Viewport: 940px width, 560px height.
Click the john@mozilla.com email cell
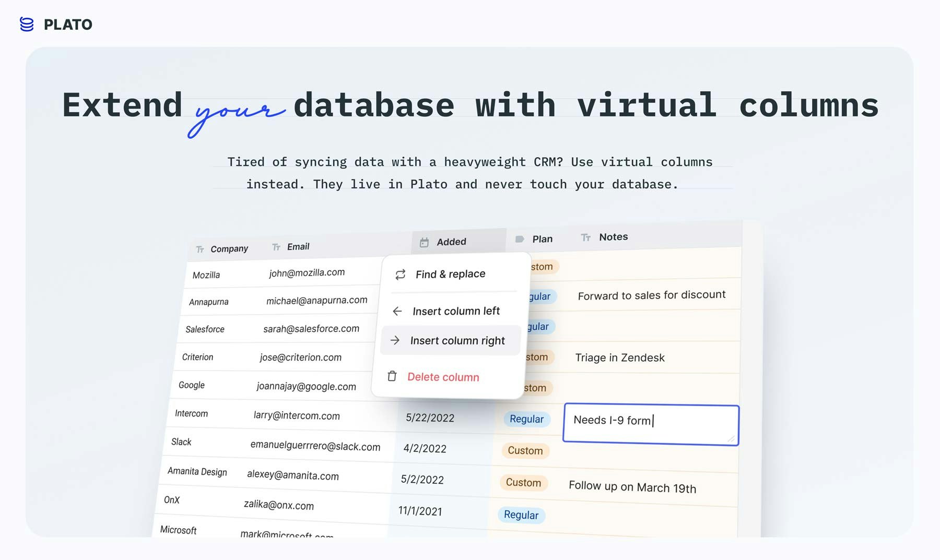(307, 272)
